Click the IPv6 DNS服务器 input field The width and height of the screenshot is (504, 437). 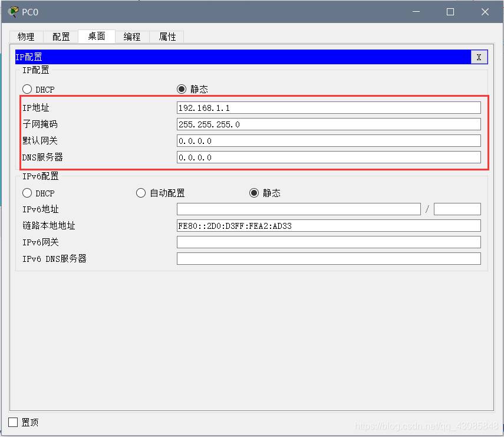click(x=329, y=258)
